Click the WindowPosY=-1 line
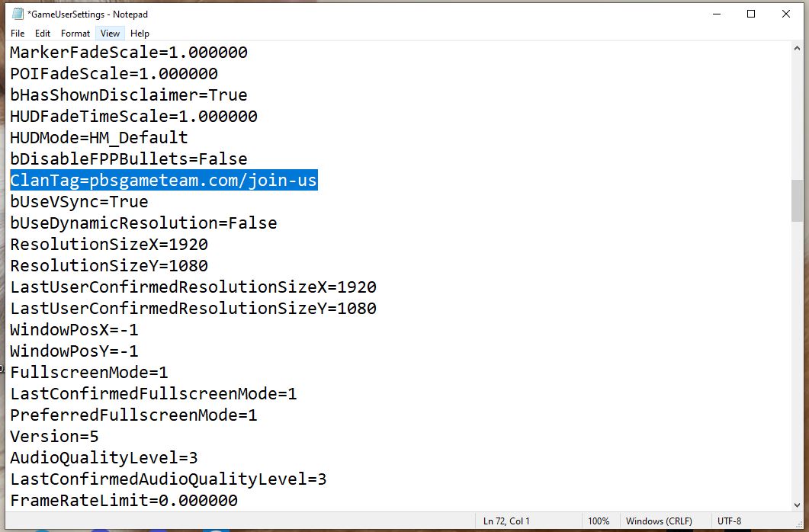Image resolution: width=809 pixels, height=532 pixels. (x=74, y=351)
